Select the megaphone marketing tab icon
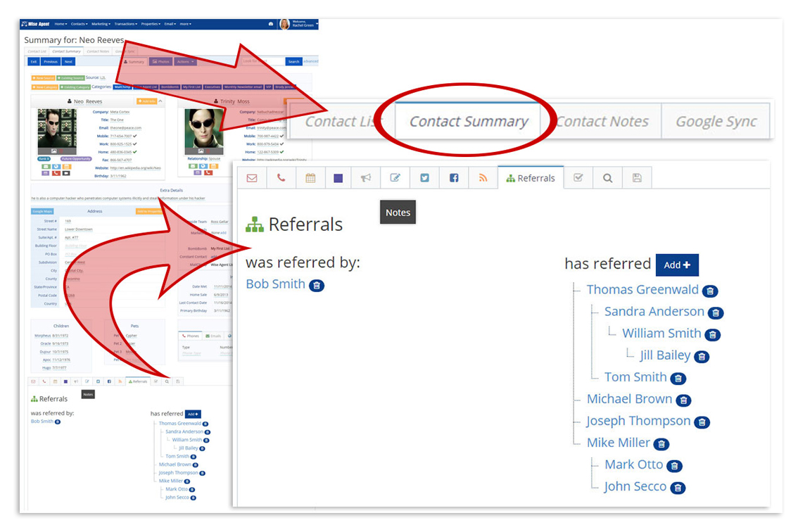The image size is (798, 532). coord(366,178)
